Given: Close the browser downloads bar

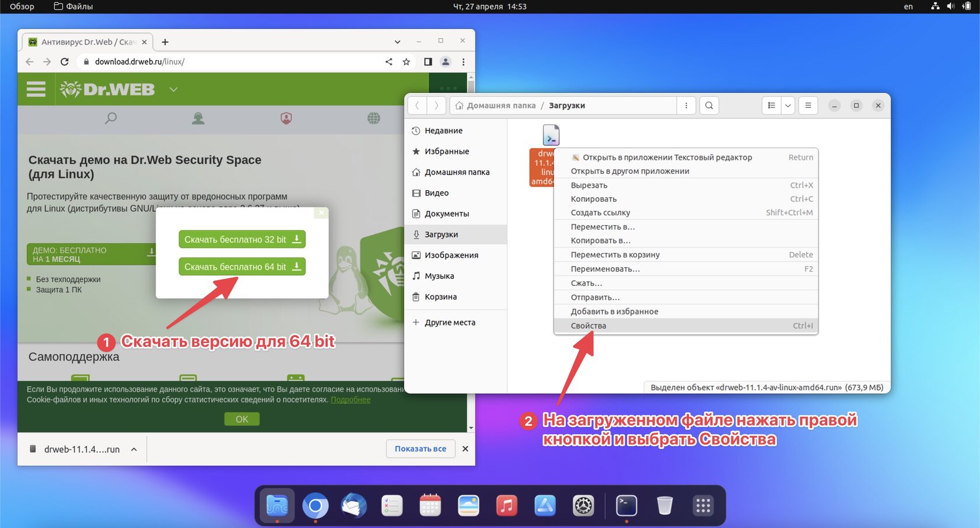Looking at the screenshot, I should tap(466, 449).
